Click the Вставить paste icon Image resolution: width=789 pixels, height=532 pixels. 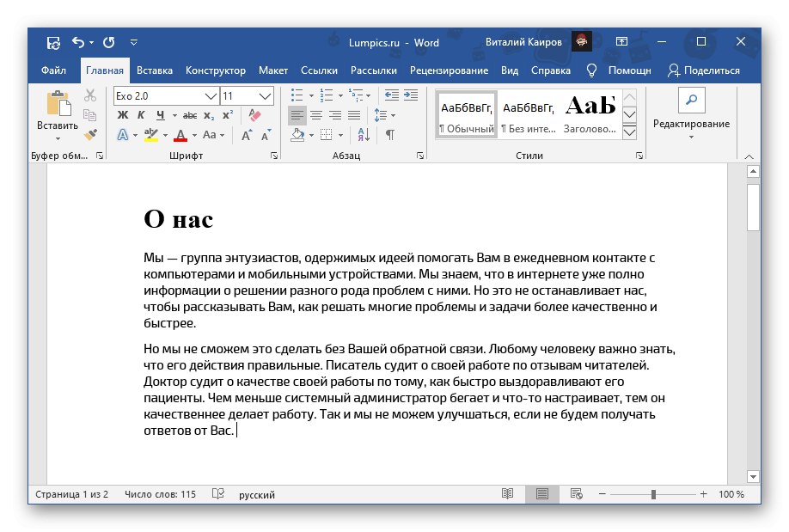(58, 104)
